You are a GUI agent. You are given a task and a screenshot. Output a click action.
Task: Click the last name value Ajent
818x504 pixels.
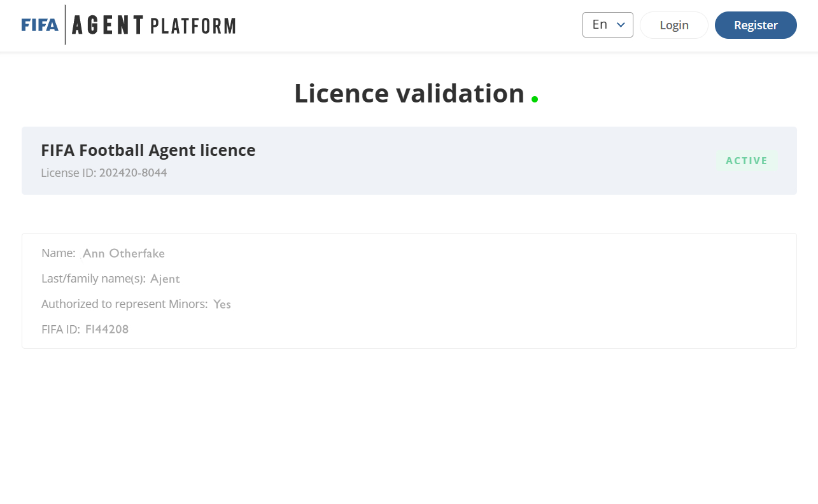(166, 279)
